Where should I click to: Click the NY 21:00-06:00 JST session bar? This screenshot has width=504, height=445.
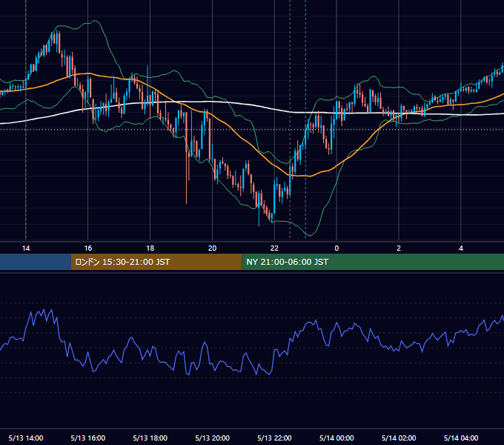(373, 262)
